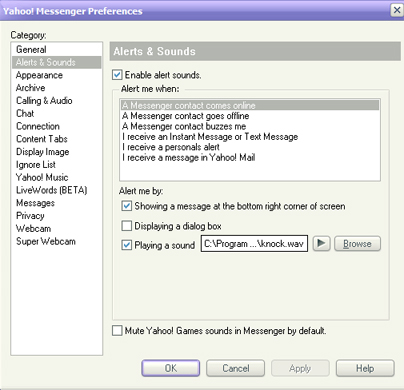Go to Calling & Audio settings
Image resolution: width=404 pixels, height=390 pixels.
(44, 101)
